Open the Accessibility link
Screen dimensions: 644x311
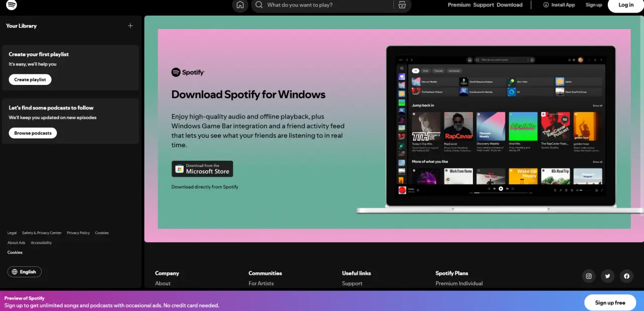point(41,243)
